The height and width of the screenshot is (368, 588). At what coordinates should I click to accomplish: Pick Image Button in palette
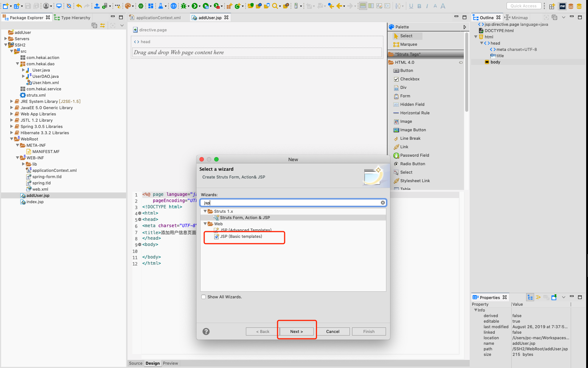pos(410,130)
